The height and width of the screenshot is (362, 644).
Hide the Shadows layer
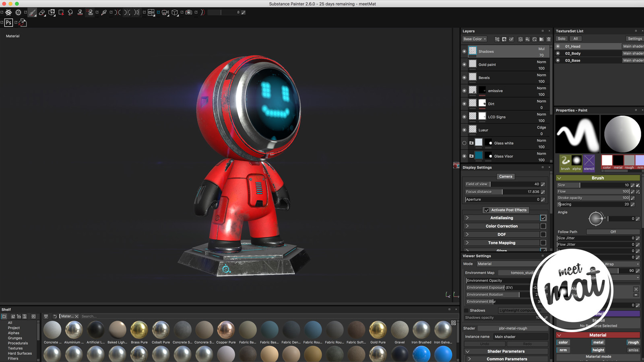tap(464, 51)
